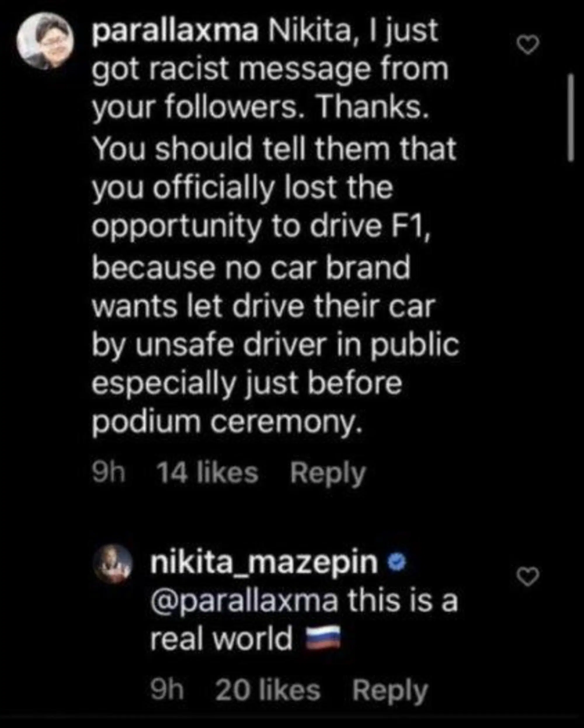Click the 'real world' reply text
Viewport: 584px width, 728px height.
tap(221, 639)
